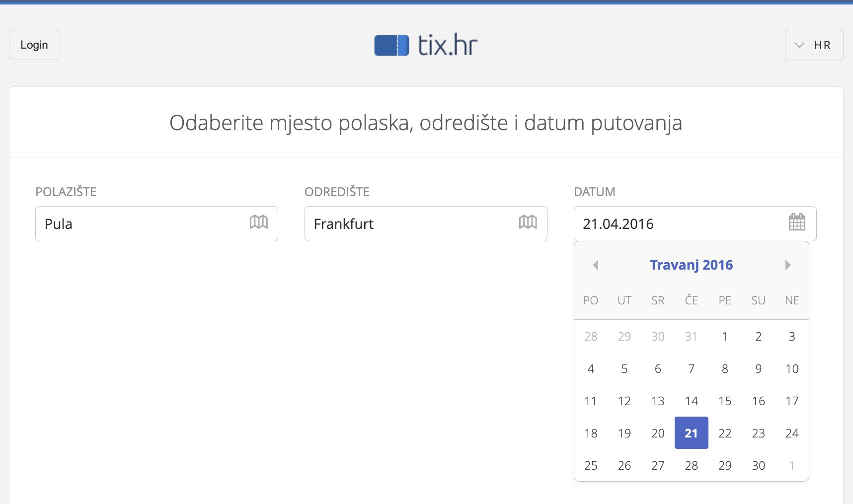Choose date 27 in the calendar
This screenshot has height=504, width=853.
click(x=658, y=465)
